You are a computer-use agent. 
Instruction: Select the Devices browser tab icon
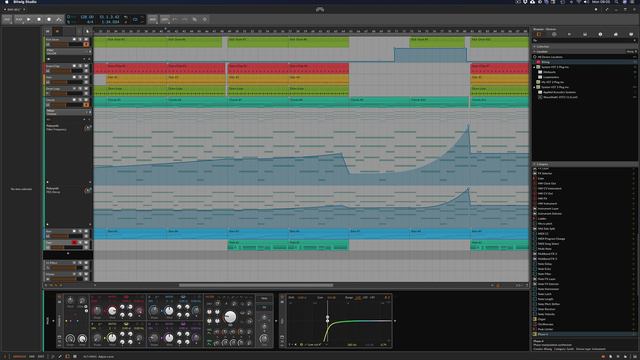click(x=539, y=35)
